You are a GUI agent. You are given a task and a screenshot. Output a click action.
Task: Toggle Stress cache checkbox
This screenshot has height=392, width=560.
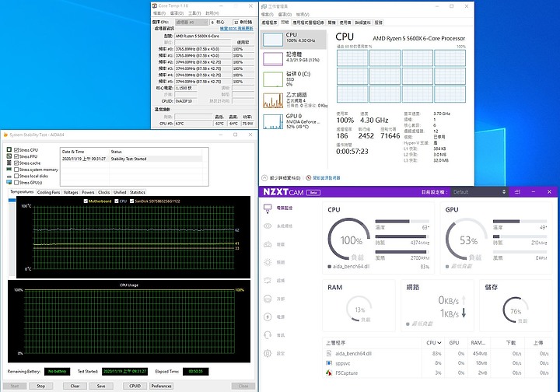16,163
